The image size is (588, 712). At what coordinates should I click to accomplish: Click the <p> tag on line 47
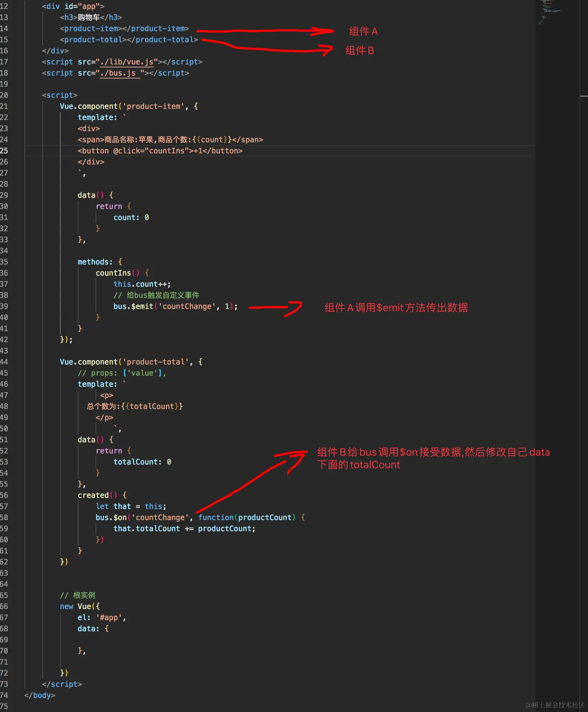tap(107, 395)
